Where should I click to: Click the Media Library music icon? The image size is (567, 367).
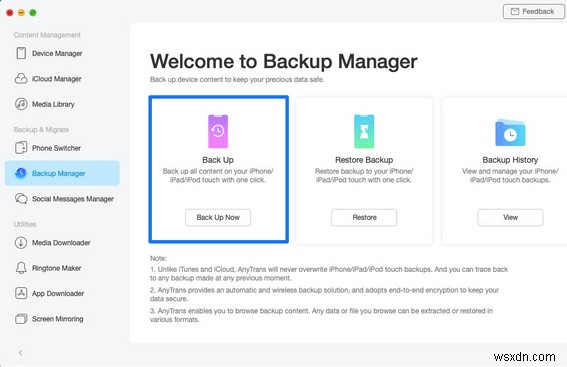21,104
